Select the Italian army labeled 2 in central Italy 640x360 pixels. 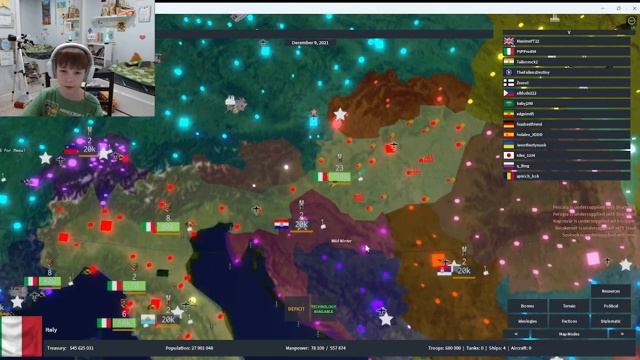click(127, 286)
